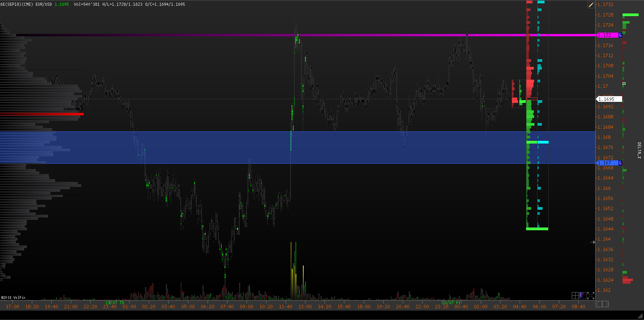
Task: Click the white 1.1695 current price tag
Action: [x=608, y=99]
